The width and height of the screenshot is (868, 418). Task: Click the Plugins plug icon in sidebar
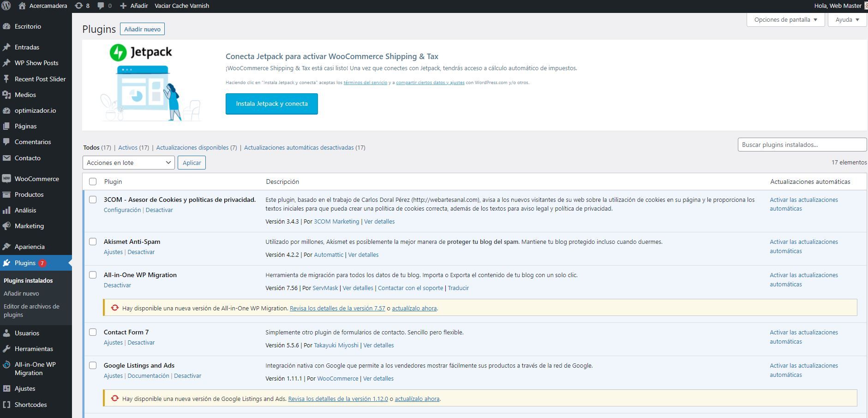tap(6, 263)
